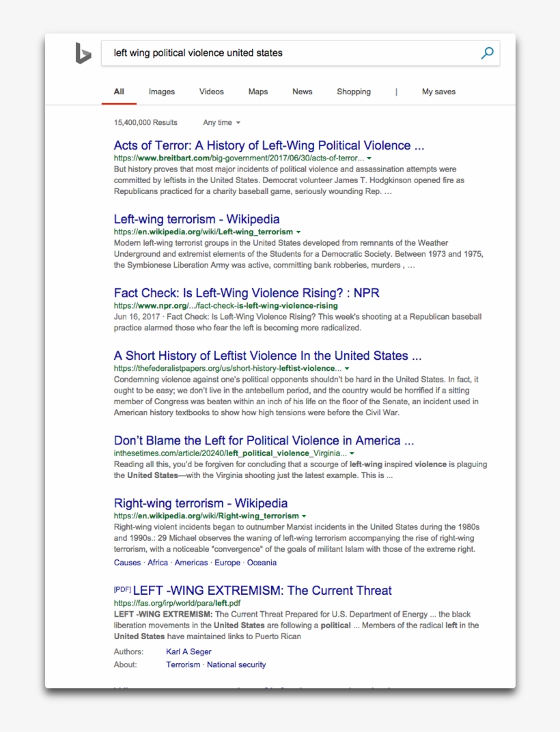Click the thefederalistpapers.org green URL
This screenshot has height=732, width=560.
pos(227,368)
